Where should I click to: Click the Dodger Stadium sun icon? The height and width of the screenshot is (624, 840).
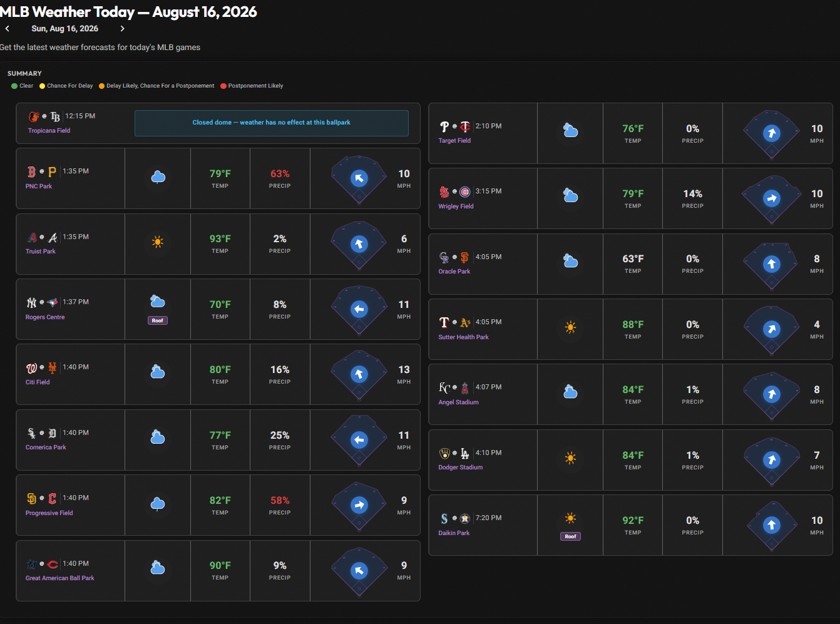click(570, 458)
